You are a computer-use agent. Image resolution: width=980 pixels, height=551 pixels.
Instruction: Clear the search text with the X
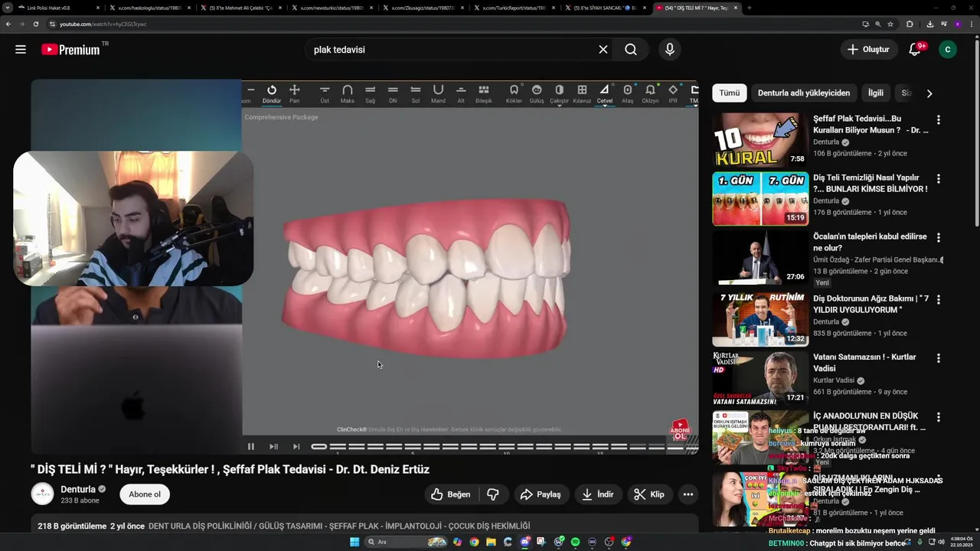click(x=603, y=50)
